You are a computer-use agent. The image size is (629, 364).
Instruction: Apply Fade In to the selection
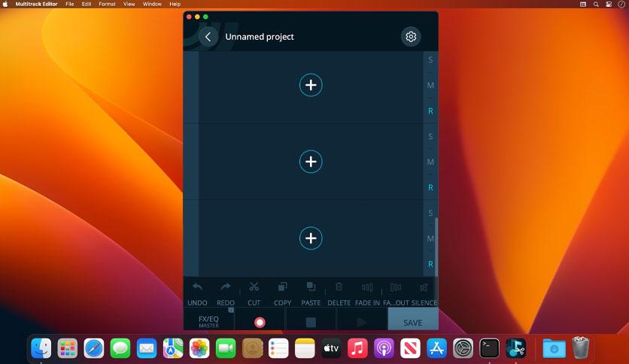[367, 287]
